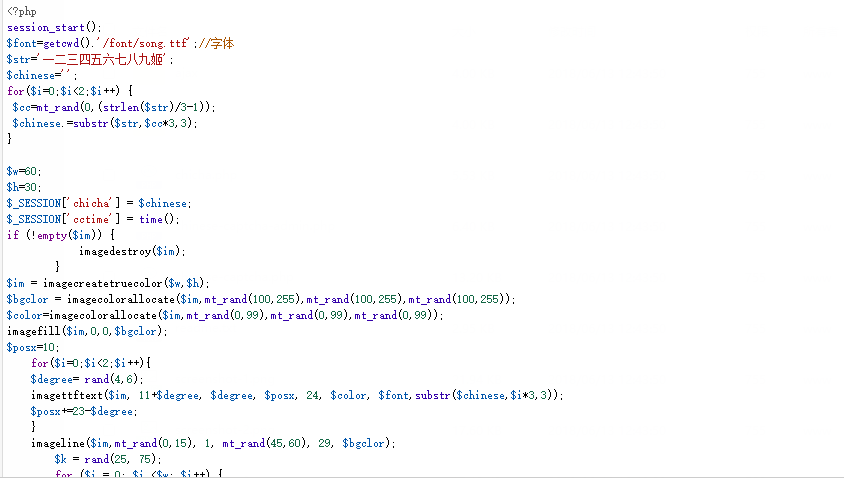Click the 'if (!empty($im)) {' line
The width and height of the screenshot is (844, 478).
pos(61,235)
